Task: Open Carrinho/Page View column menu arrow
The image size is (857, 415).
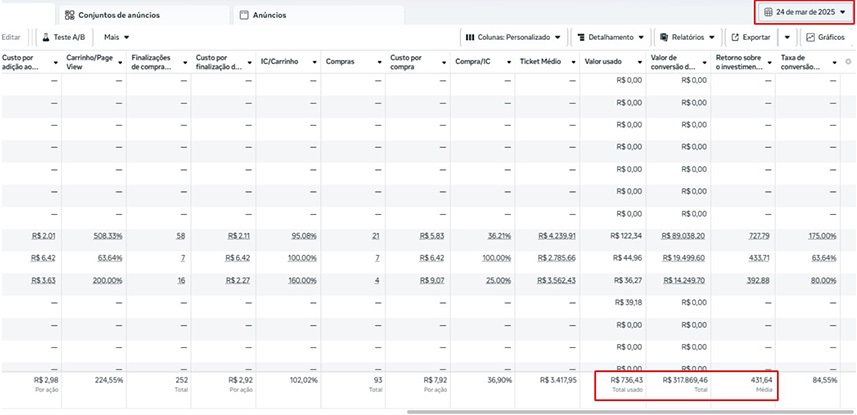Action: 120,62
